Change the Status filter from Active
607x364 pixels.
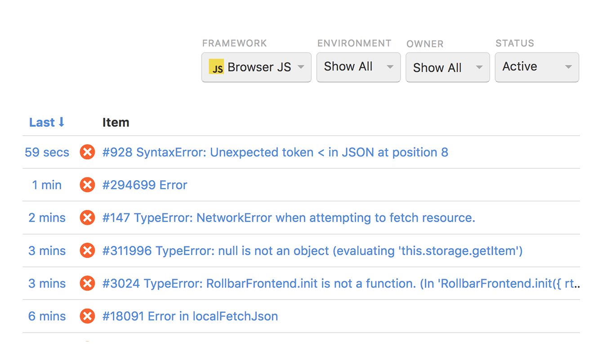pos(536,67)
